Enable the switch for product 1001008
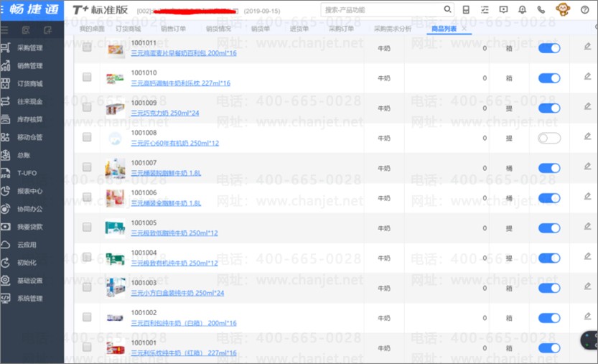Screen dimensions: 598x364 [549, 138]
